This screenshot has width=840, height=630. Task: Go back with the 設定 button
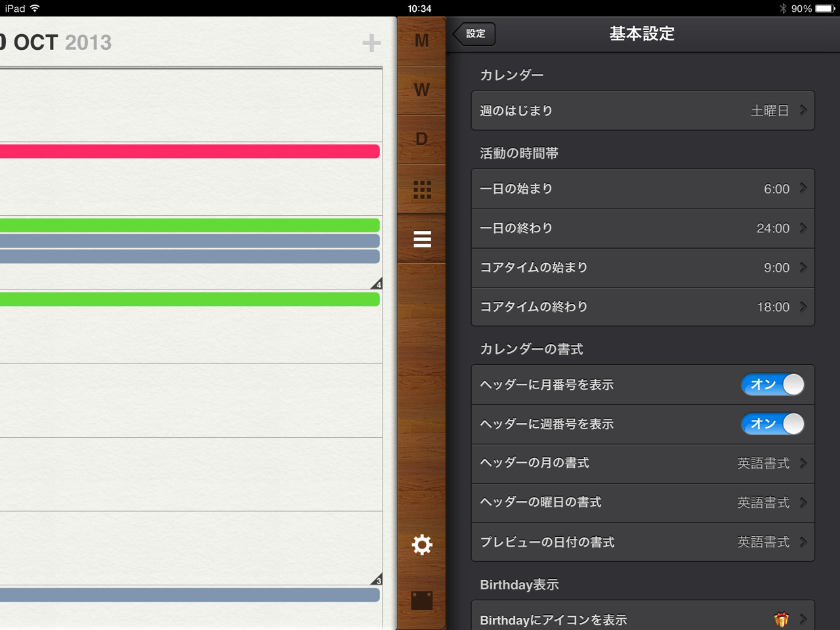(474, 34)
